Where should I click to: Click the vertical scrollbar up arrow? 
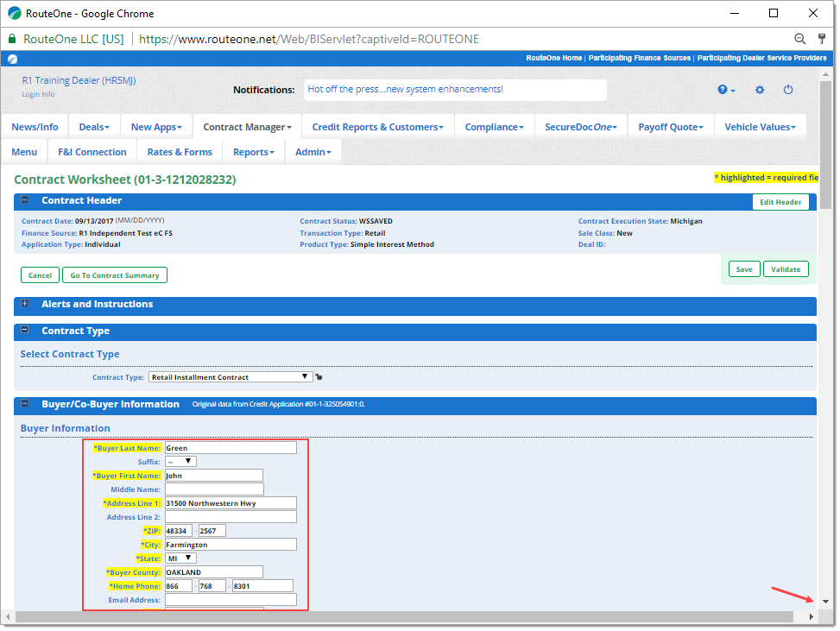click(825, 74)
